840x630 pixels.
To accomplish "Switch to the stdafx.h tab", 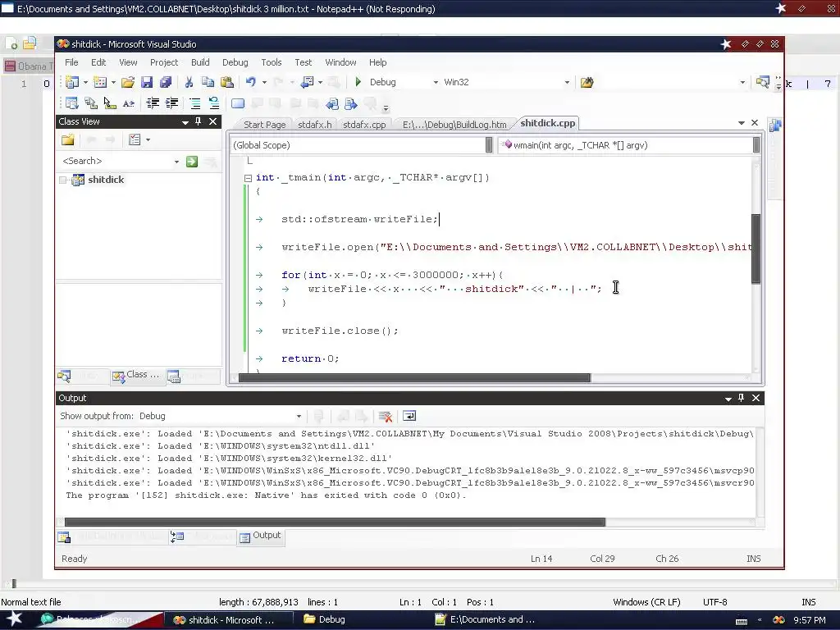I will click(314, 125).
